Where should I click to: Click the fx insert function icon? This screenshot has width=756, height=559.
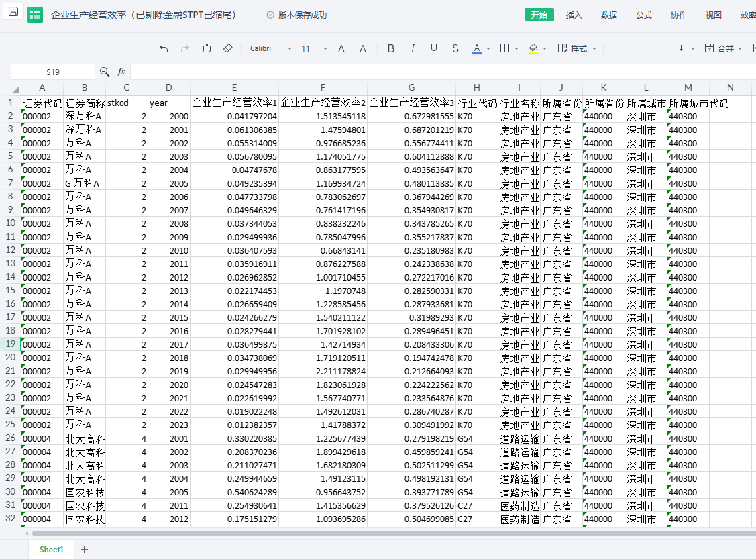(x=121, y=72)
